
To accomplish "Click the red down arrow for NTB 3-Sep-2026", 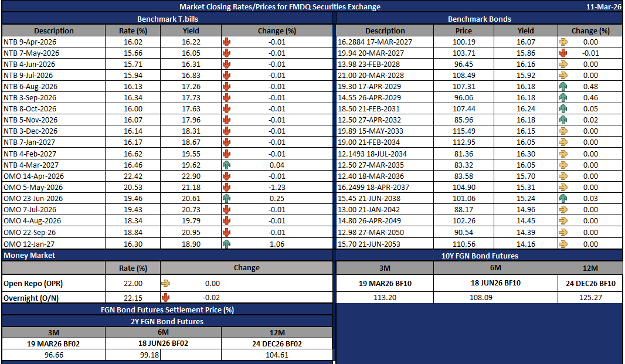I will (226, 98).
